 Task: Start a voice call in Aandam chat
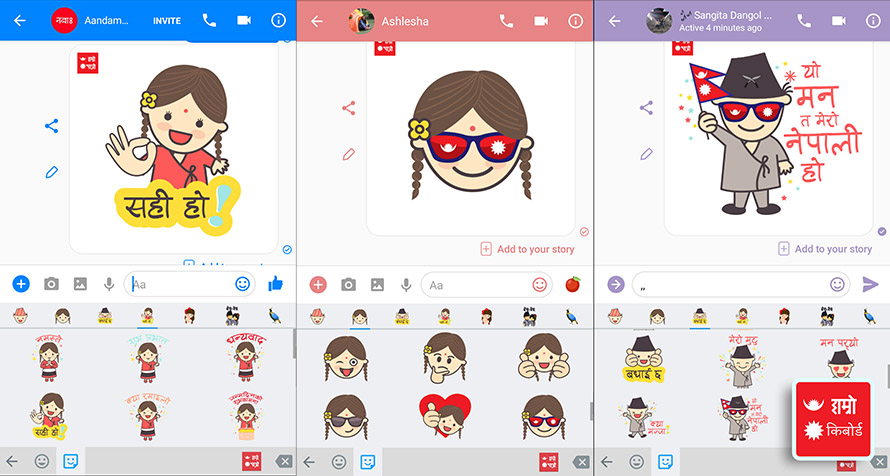click(x=209, y=20)
